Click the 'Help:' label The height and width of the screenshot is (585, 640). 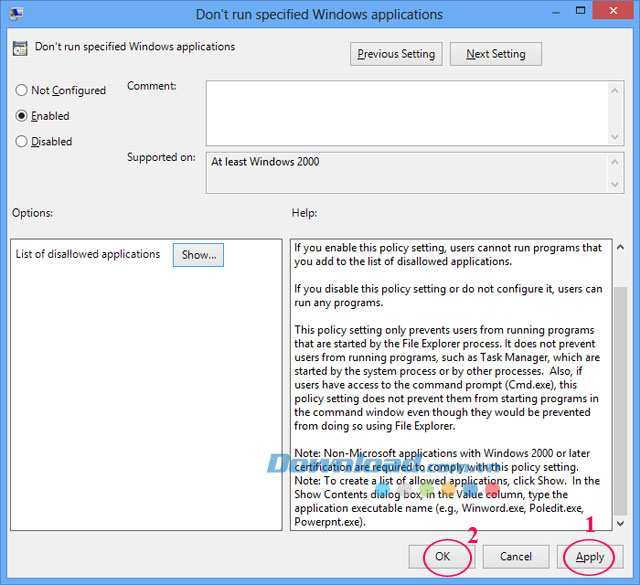click(304, 213)
